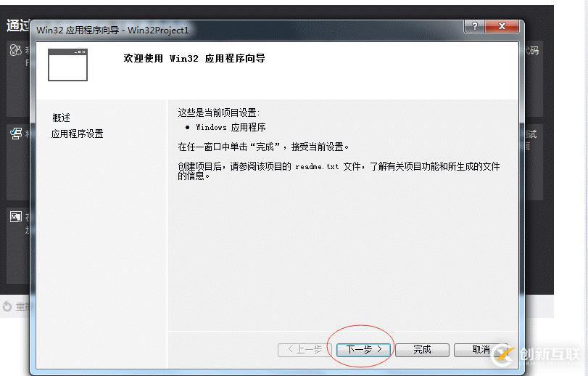This screenshot has width=588, height=376.
Task: Click the '在任一窗口中单击“完成”' sentence
Action: (263, 147)
